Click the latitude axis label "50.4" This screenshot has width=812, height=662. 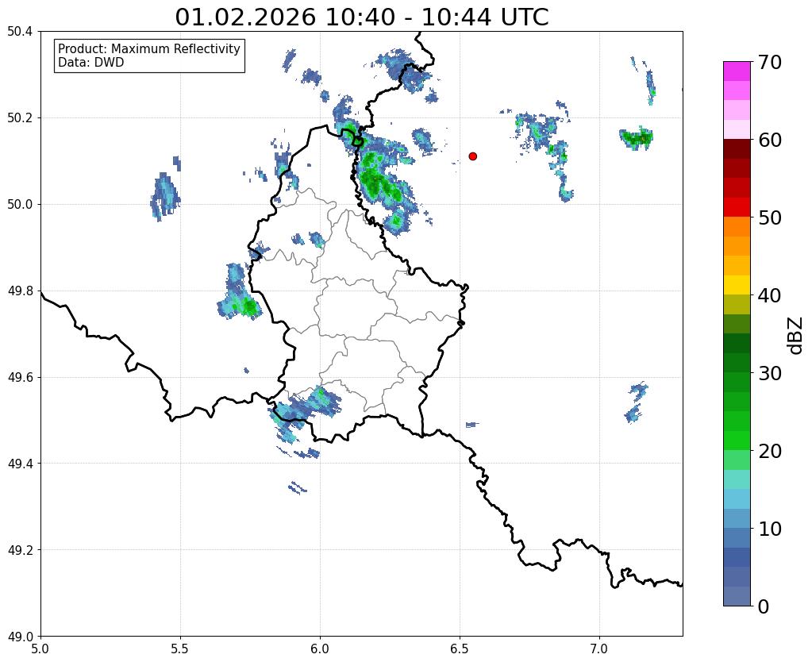coord(20,32)
